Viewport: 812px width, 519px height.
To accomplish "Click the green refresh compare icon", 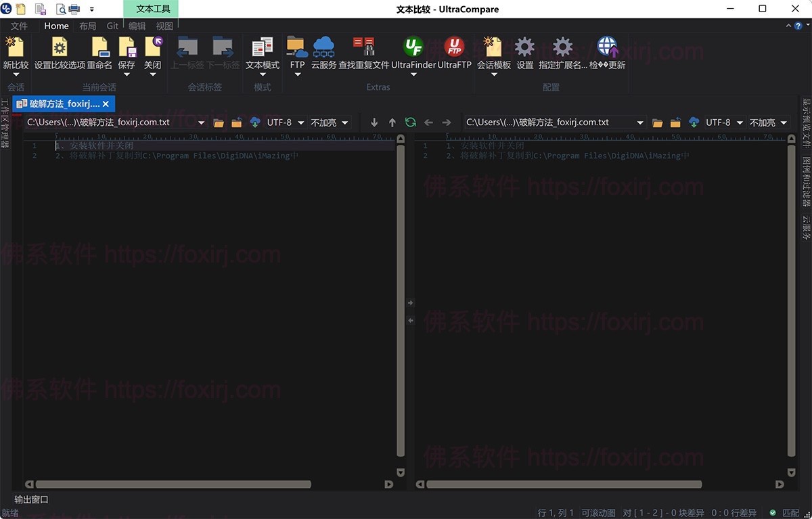I will point(410,122).
